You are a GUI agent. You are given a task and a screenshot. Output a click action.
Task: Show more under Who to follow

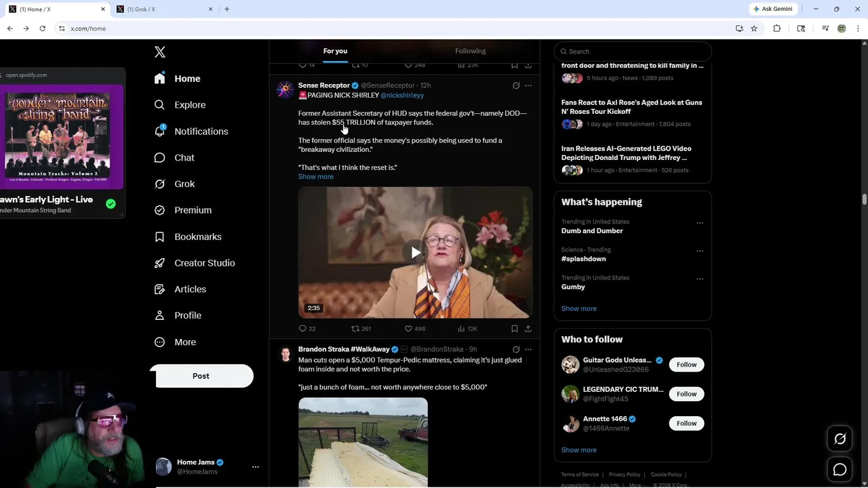point(579,450)
